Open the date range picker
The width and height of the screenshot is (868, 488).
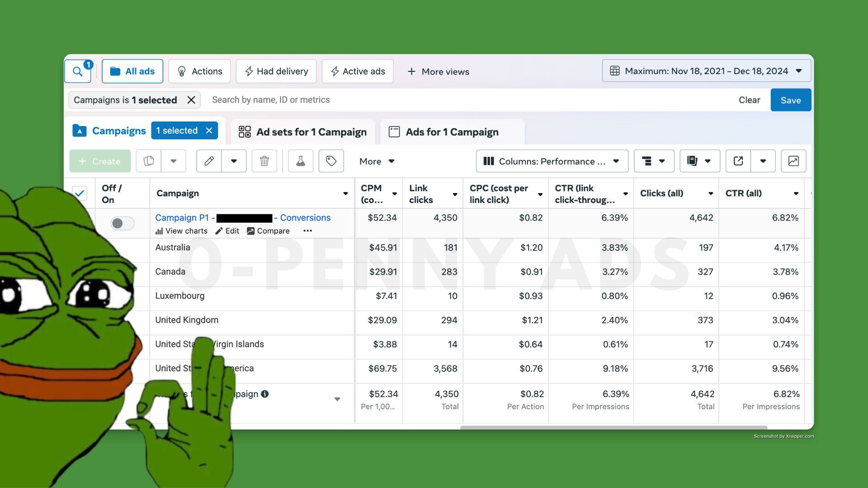[x=706, y=71]
